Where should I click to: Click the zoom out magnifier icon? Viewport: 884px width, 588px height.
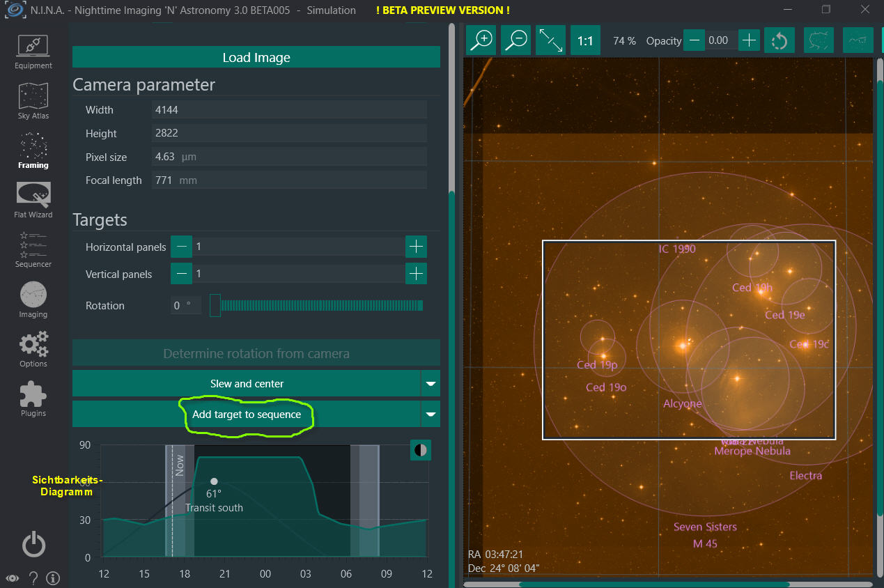(516, 40)
